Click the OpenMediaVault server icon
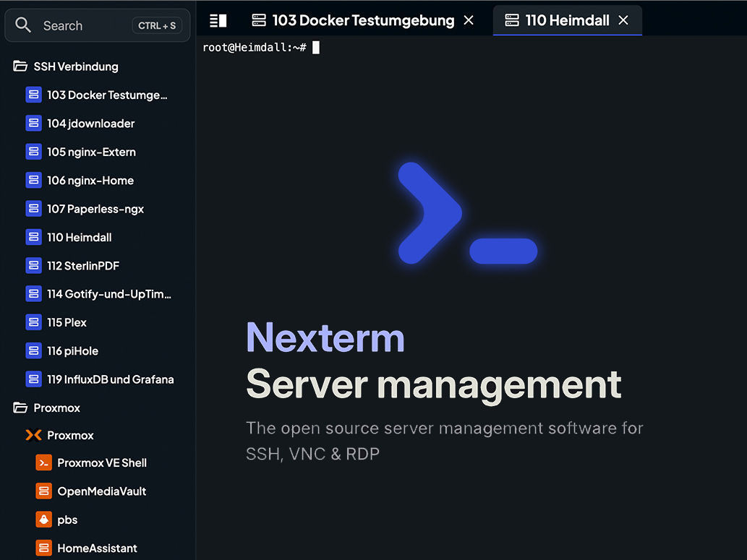The width and height of the screenshot is (747, 560). point(43,491)
